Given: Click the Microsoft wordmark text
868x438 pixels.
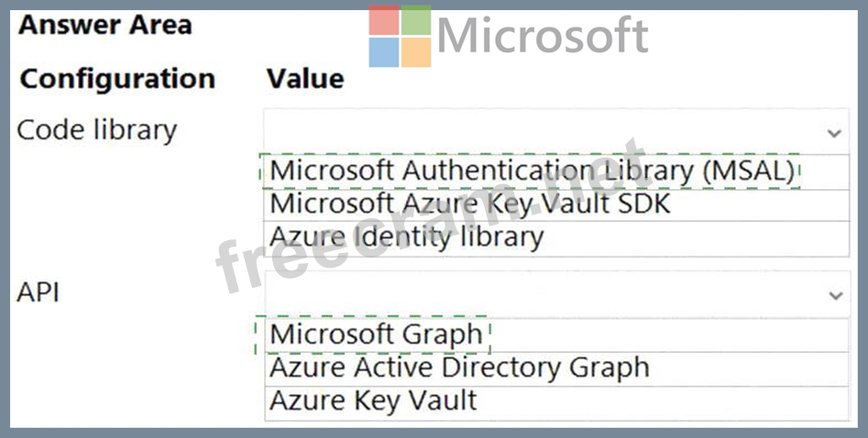Looking at the screenshot, I should click(543, 37).
